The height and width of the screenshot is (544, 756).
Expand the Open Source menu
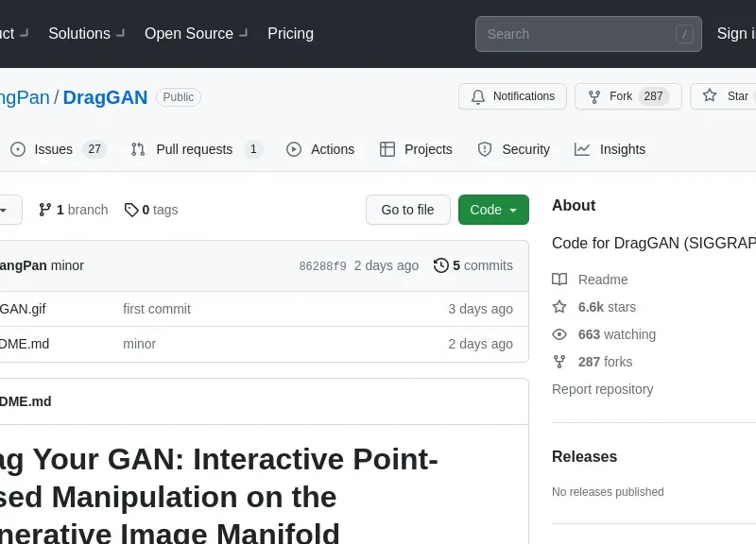[195, 33]
